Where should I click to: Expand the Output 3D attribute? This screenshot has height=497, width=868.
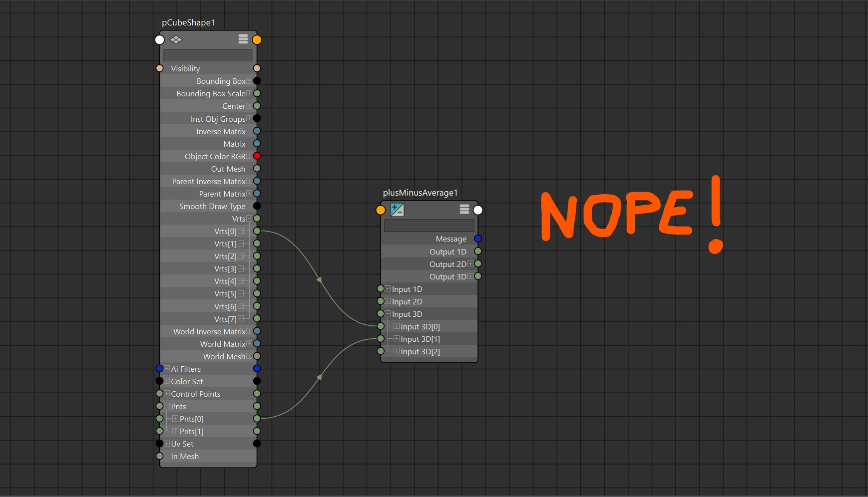(x=470, y=276)
